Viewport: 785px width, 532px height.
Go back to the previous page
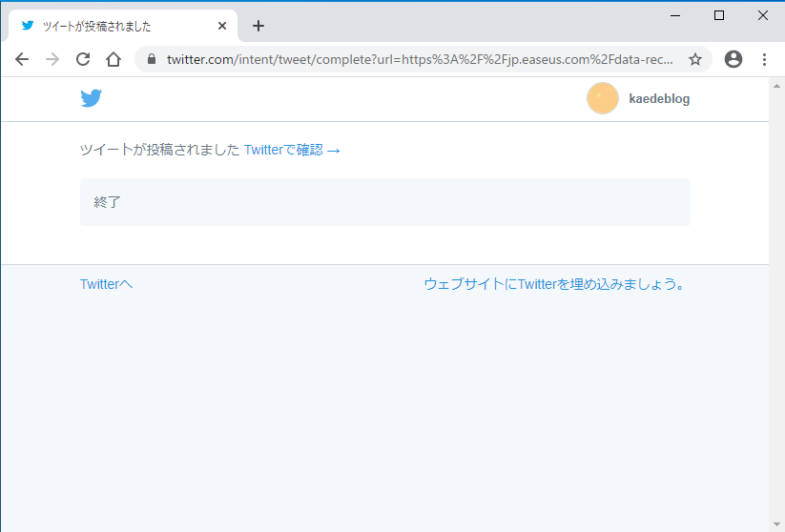(22, 59)
